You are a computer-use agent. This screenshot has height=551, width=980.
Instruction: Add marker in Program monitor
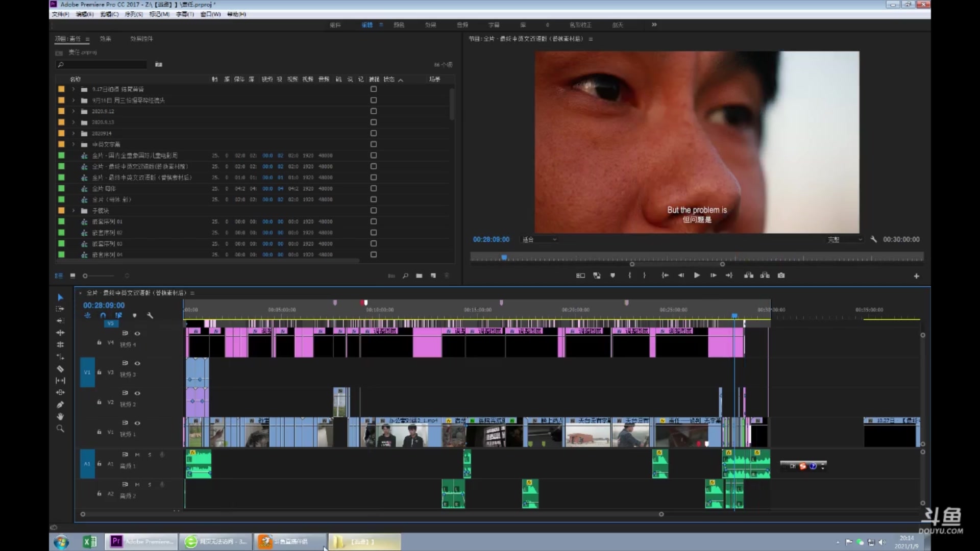[612, 275]
